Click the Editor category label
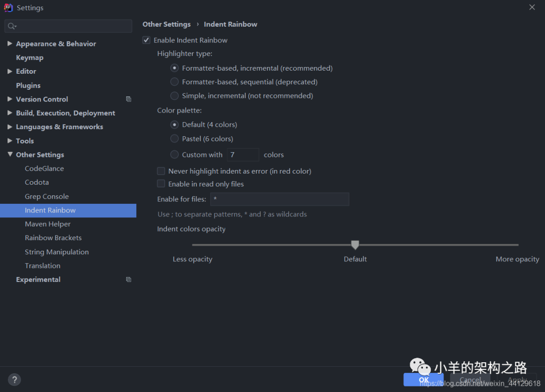Viewport: 545px width, 392px height. pos(26,71)
